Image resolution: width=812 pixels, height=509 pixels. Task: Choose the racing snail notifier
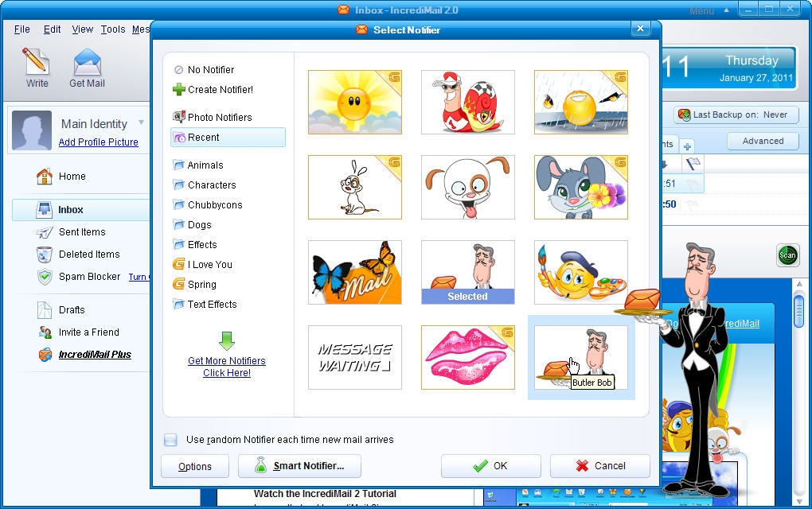467,103
